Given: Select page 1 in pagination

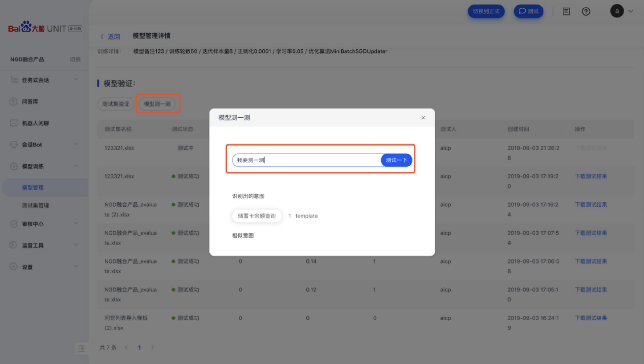Looking at the screenshot, I should click(139, 348).
